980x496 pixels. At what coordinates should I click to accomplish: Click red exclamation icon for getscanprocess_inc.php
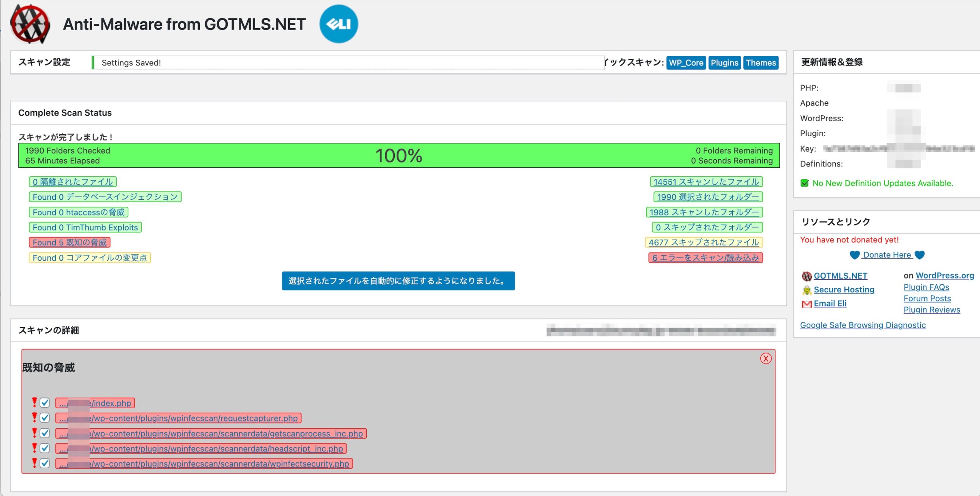[x=34, y=433]
